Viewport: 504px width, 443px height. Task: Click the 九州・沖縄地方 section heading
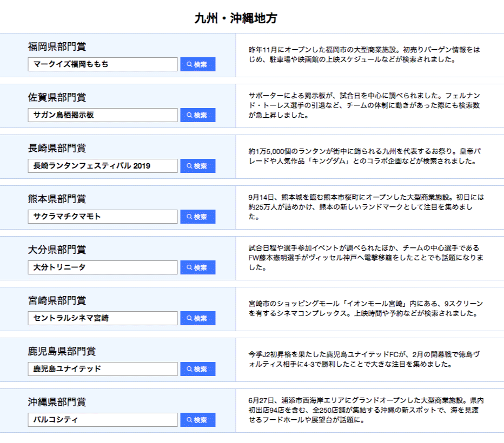click(x=236, y=18)
